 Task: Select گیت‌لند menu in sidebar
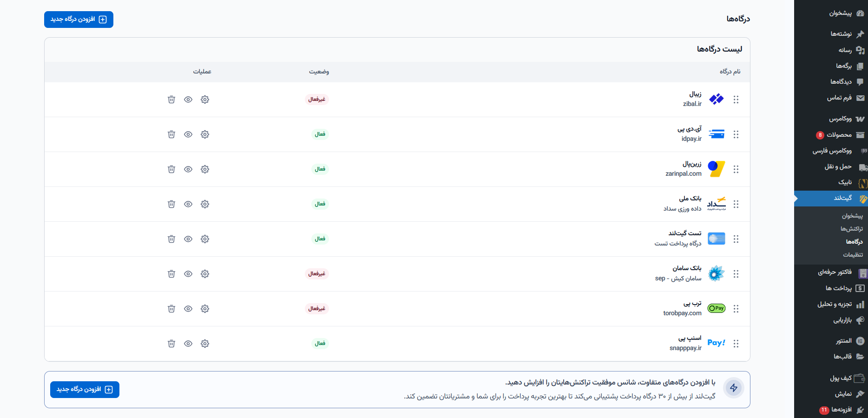click(x=831, y=198)
